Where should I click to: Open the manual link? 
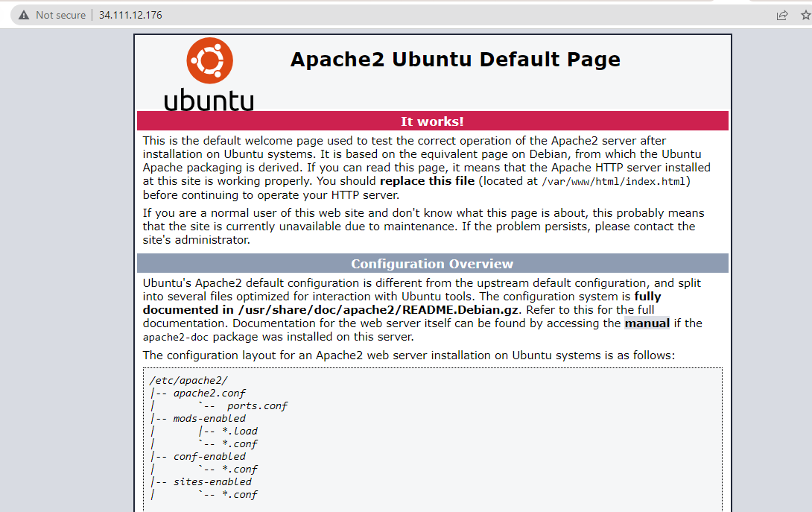[x=647, y=323]
